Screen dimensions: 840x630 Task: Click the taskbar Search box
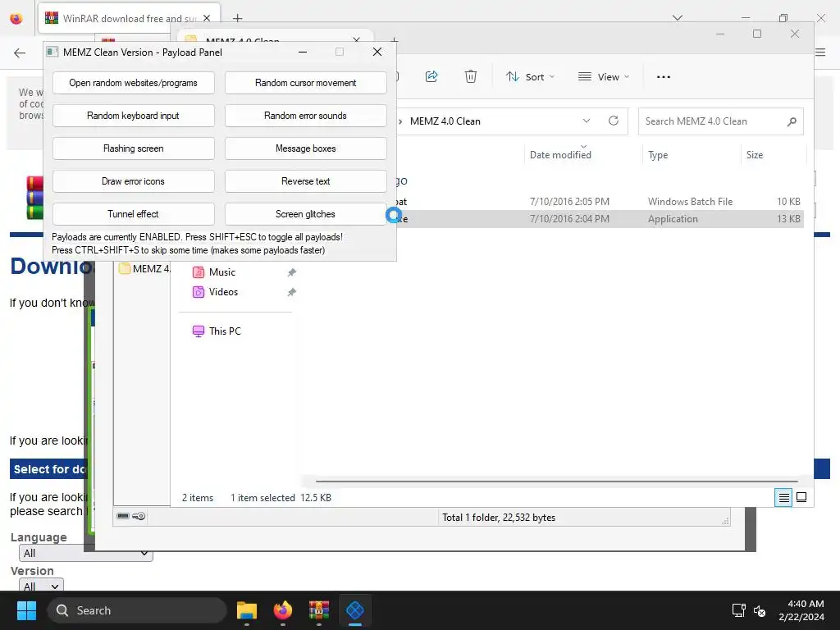pyautogui.click(x=137, y=610)
